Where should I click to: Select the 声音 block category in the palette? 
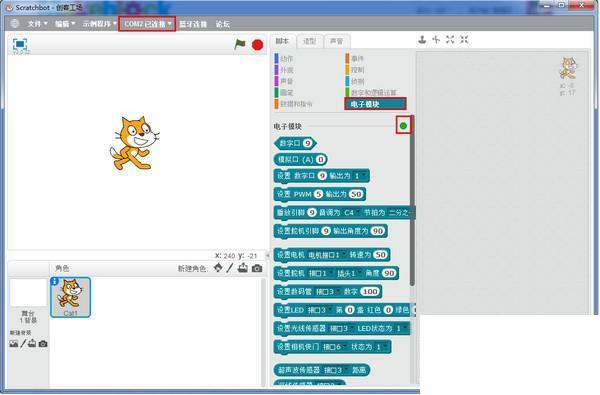coord(286,81)
